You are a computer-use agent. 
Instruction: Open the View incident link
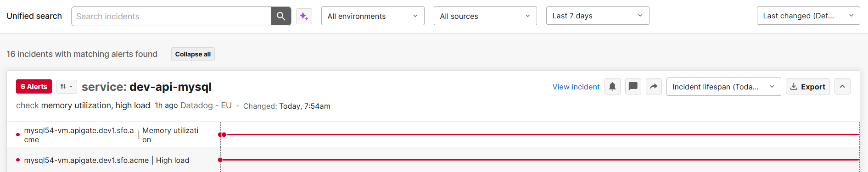[576, 87]
